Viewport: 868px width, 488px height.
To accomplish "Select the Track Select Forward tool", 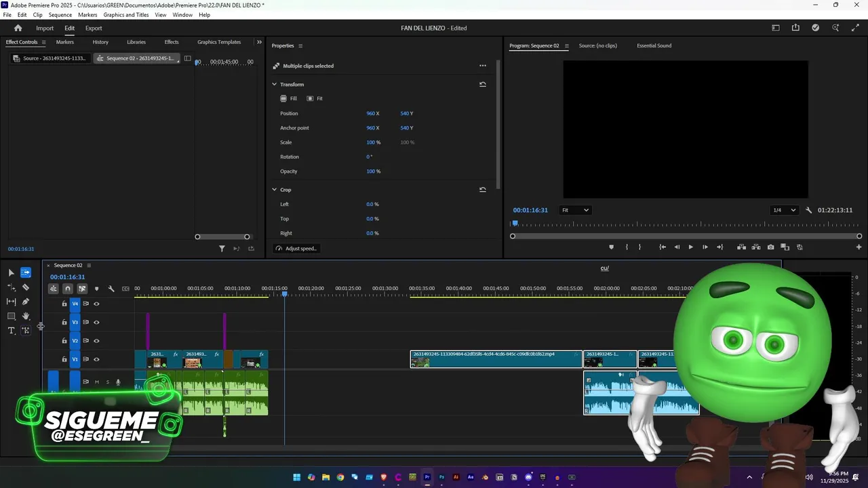I will pyautogui.click(x=26, y=272).
